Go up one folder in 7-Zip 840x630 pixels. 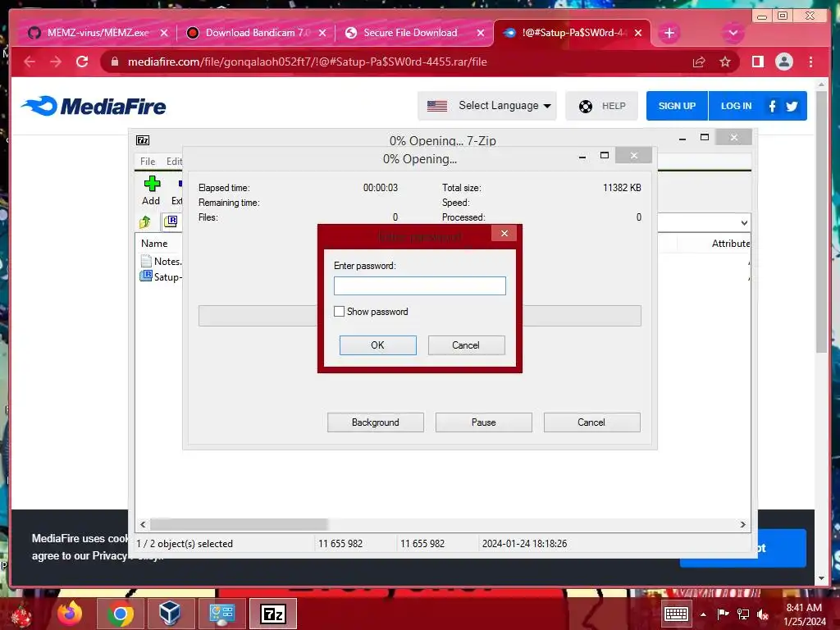coord(144,221)
